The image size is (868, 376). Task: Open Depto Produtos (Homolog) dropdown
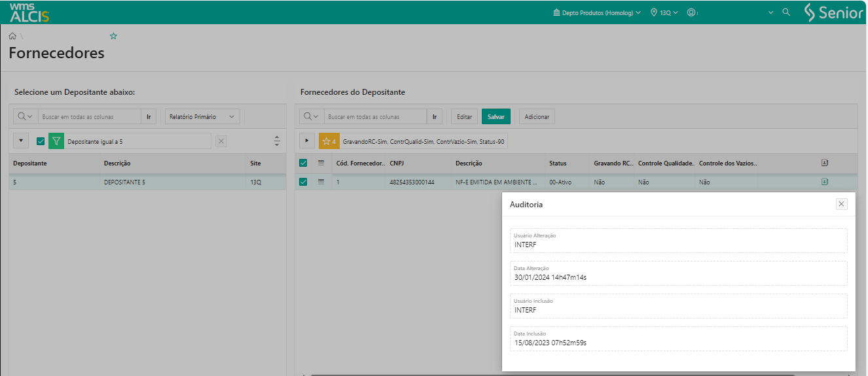pos(597,12)
